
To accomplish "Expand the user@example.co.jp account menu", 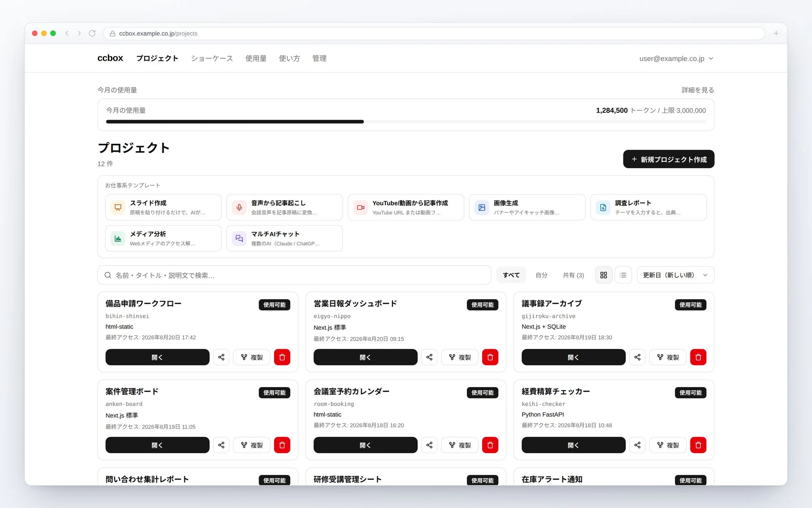I will coord(676,58).
